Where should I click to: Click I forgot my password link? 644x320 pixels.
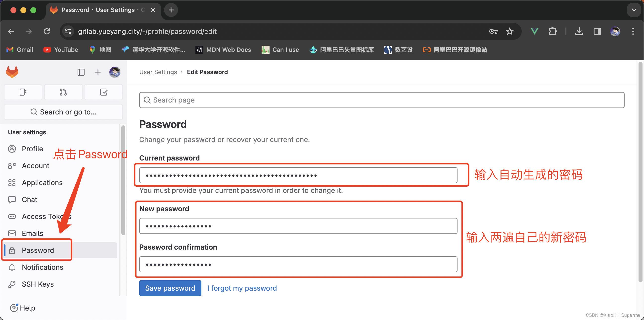[242, 288]
